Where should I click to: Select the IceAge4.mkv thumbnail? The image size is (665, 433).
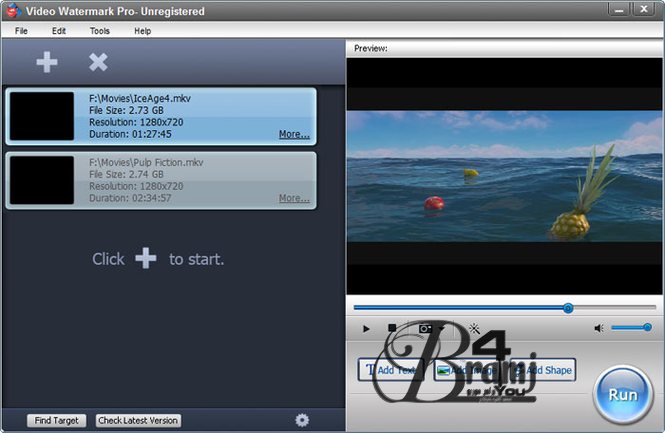tap(42, 116)
